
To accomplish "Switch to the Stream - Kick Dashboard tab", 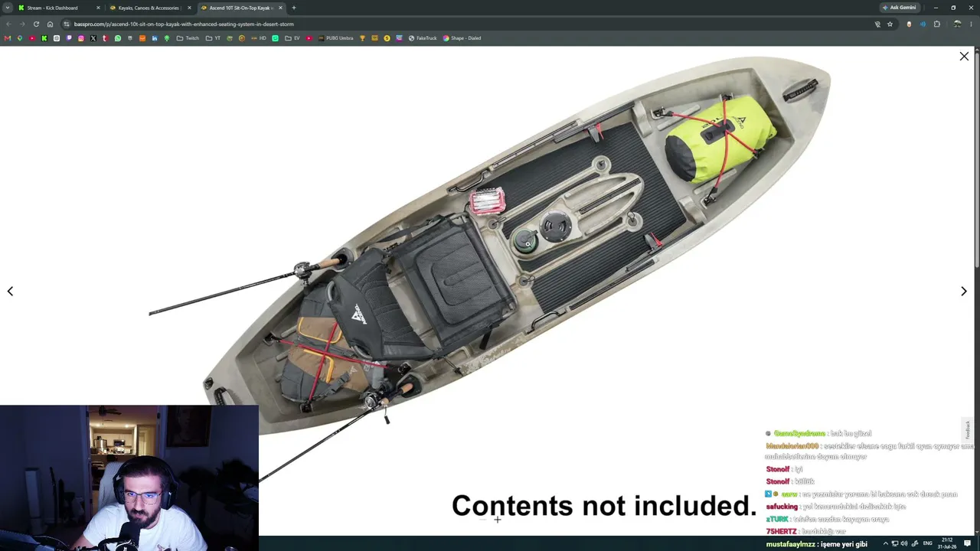I will 58,8.
